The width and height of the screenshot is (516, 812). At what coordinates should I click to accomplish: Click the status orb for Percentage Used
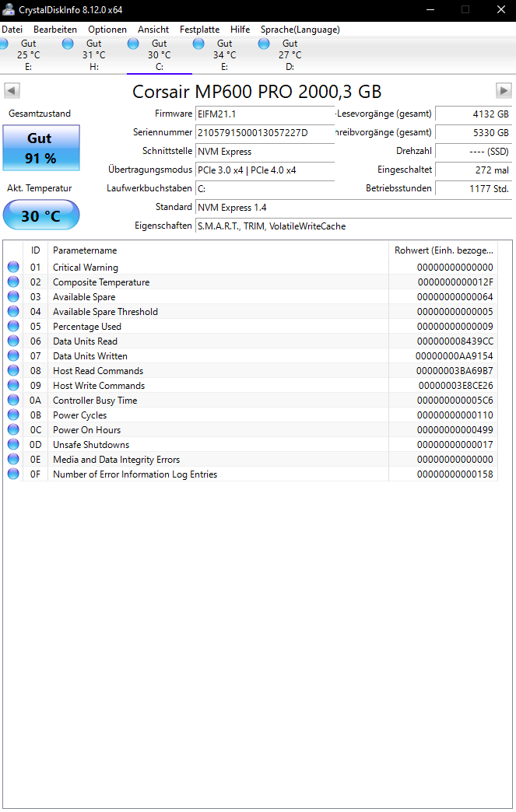point(13,326)
